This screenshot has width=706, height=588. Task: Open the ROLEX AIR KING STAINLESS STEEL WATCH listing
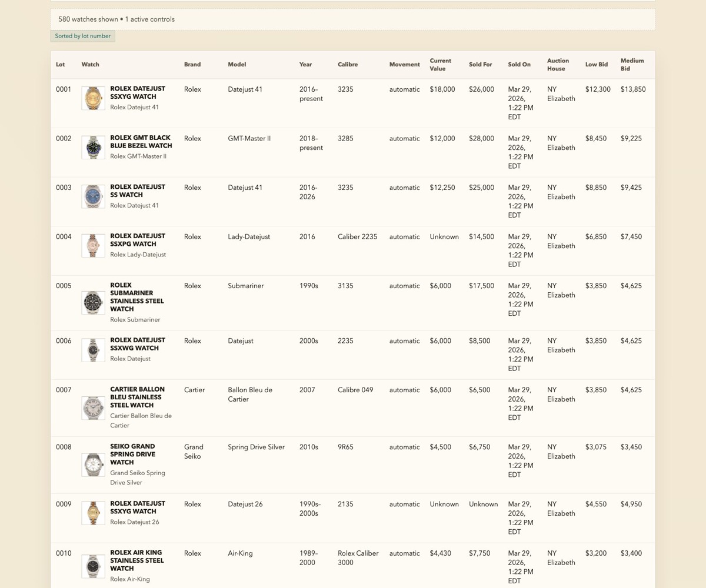click(x=136, y=560)
